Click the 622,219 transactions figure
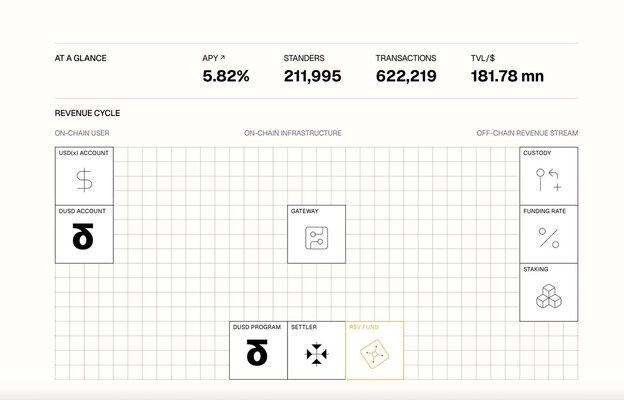The image size is (624, 400). [406, 76]
